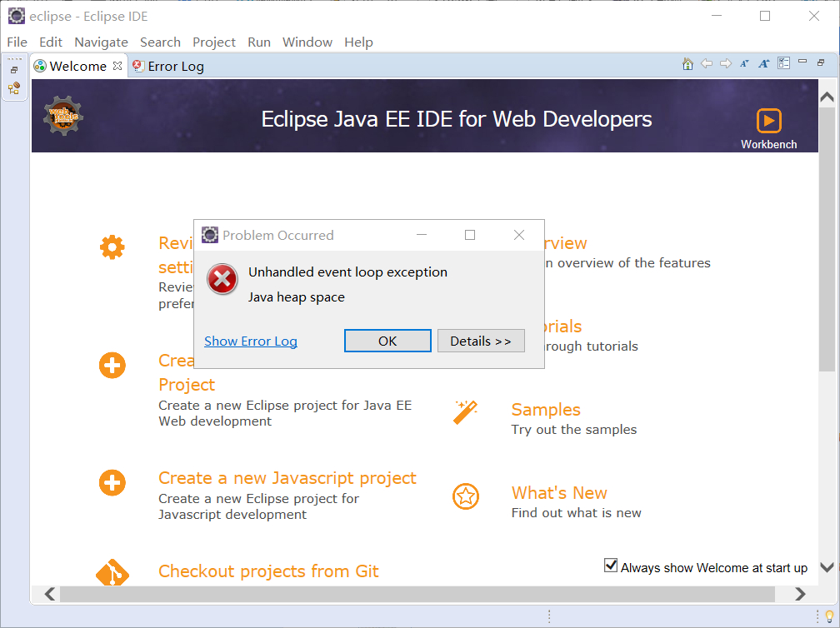
Task: Open the Window menu
Action: tap(307, 42)
